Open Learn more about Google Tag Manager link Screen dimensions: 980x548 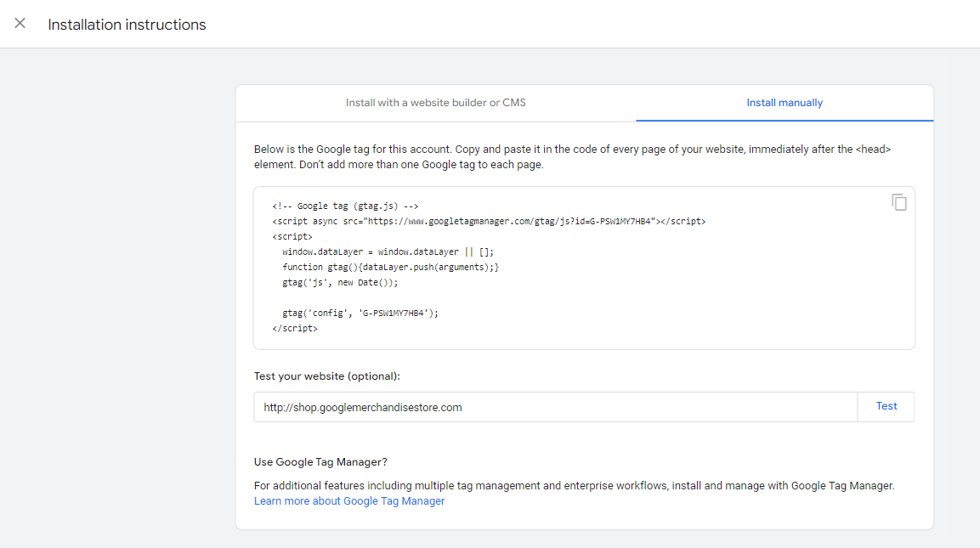(349, 501)
